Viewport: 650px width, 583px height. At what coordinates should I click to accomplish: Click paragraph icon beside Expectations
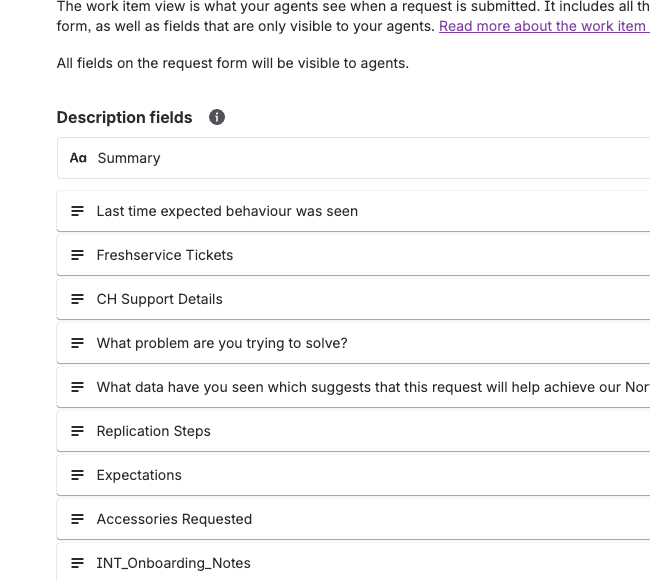point(77,475)
